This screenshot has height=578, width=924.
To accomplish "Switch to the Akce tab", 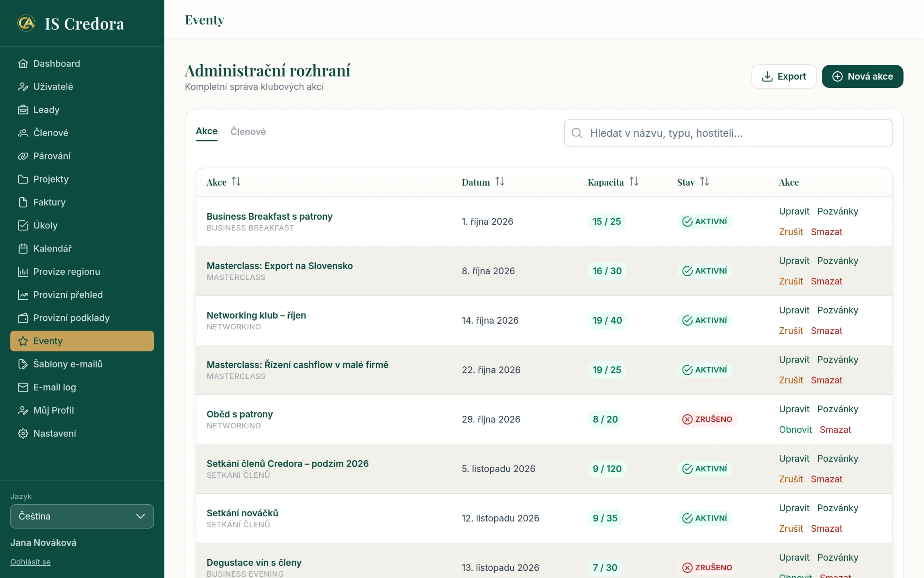I will pos(207,131).
